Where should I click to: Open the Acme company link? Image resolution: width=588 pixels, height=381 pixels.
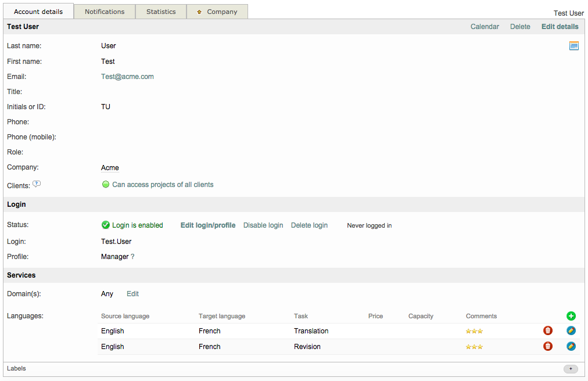click(110, 168)
